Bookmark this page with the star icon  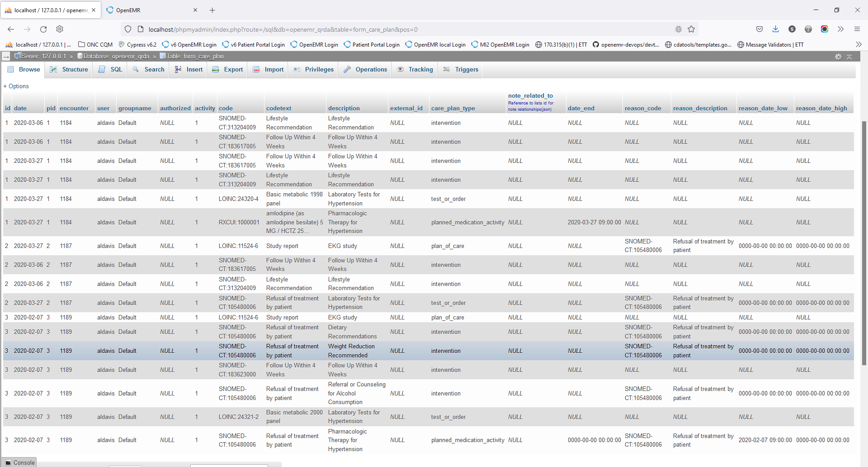tap(691, 29)
